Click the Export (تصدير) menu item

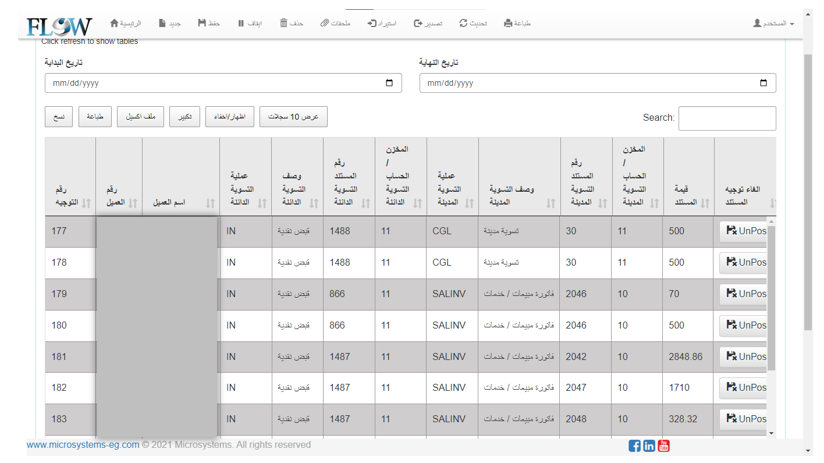pos(428,23)
